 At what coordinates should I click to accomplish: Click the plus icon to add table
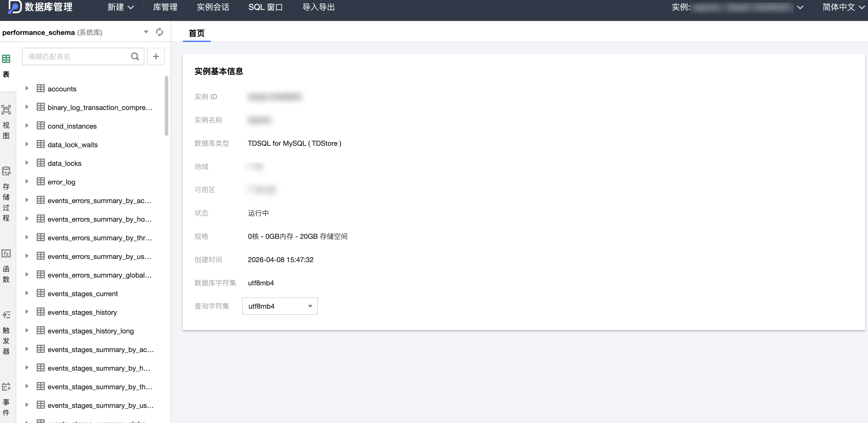click(x=156, y=56)
